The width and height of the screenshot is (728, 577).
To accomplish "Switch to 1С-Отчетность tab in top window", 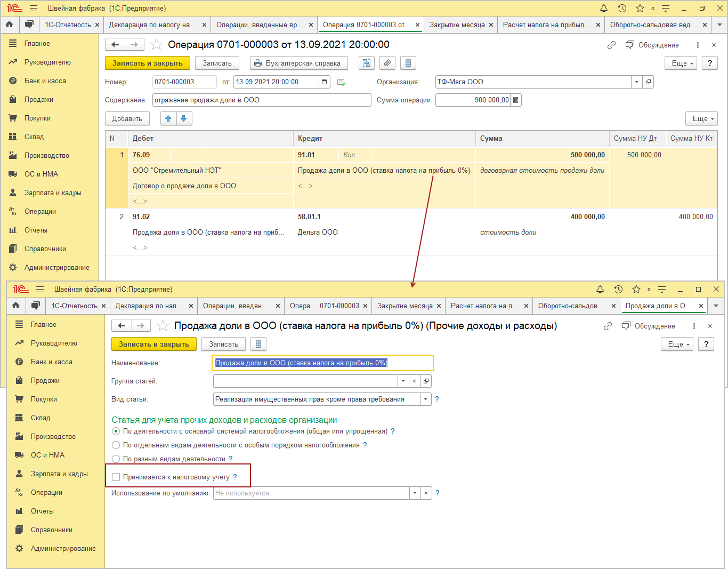I will pos(68,25).
